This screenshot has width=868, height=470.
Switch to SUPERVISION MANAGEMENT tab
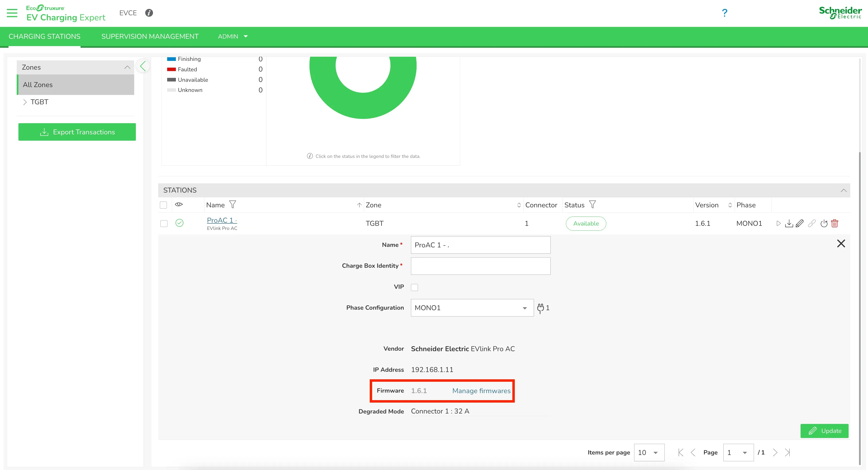point(150,36)
